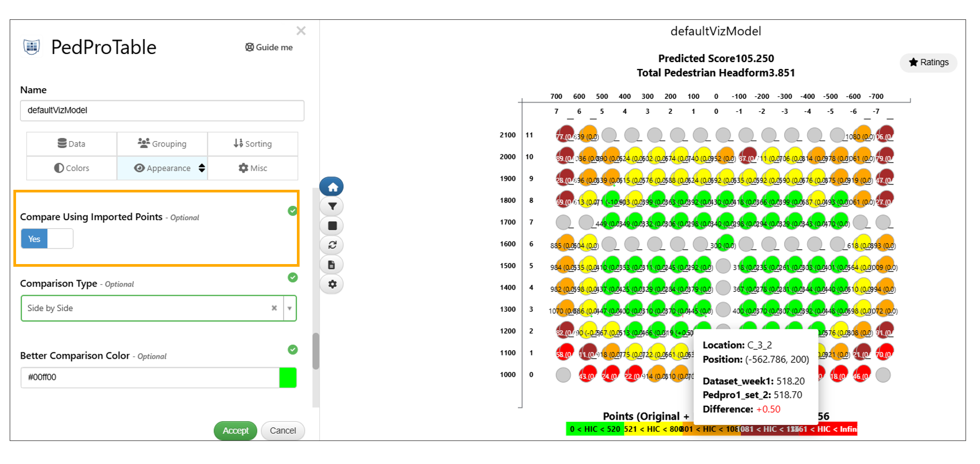Click the Guide me lifebuoy icon

[249, 47]
